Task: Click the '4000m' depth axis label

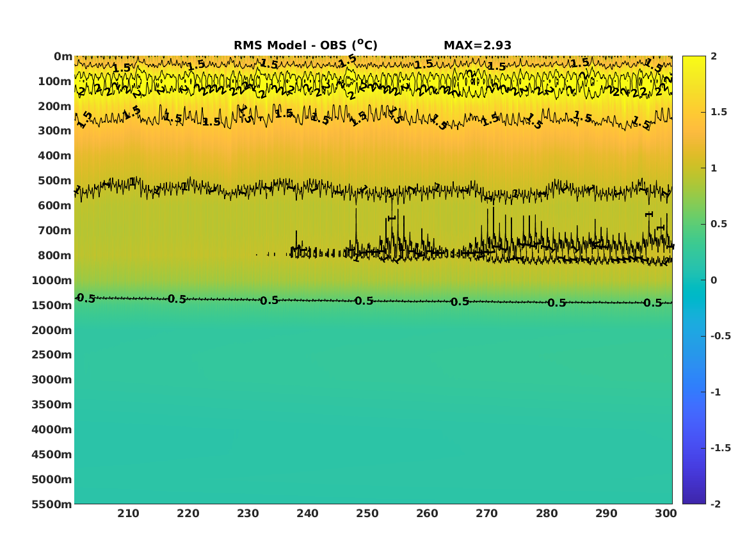Action: (52, 429)
